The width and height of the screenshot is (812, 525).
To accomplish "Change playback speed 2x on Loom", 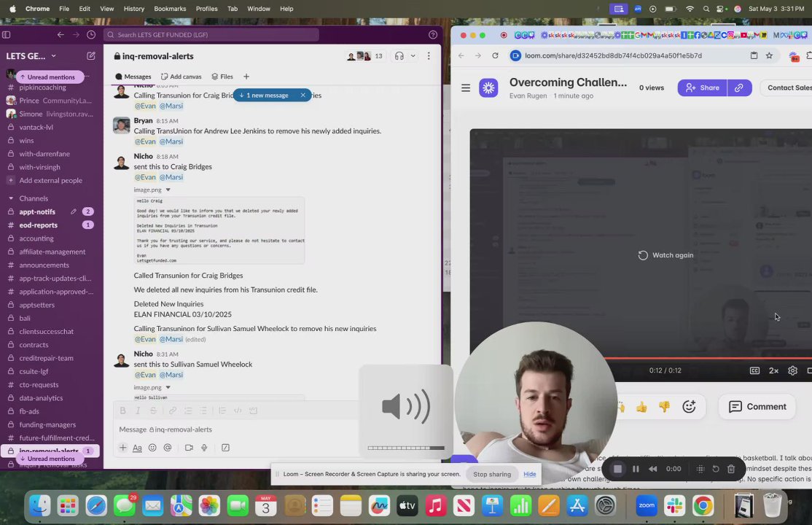I will [773, 370].
